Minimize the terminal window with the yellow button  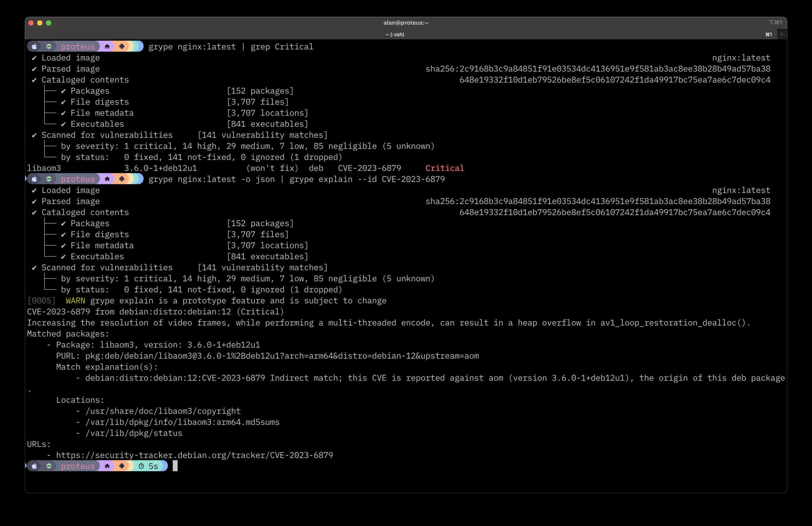40,23
